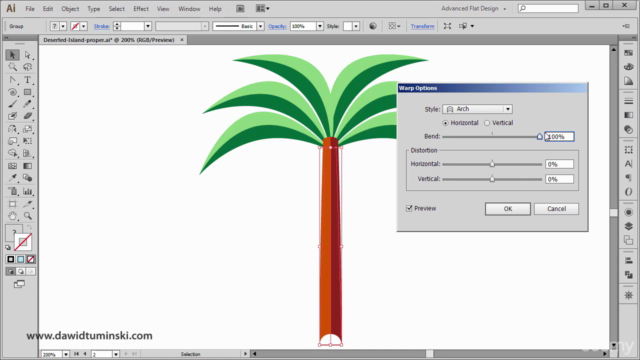Open the Window menu
The image size is (640, 360).
189,9
